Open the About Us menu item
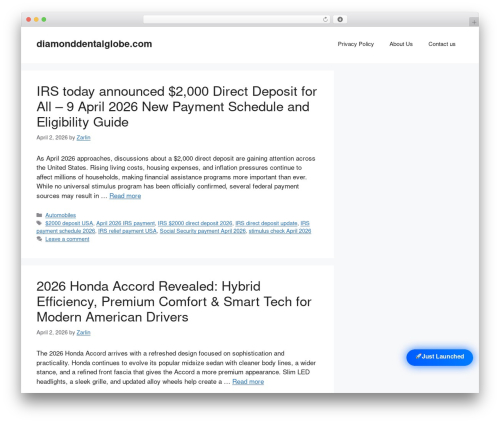The height and width of the screenshot is (423, 500). coord(401,44)
